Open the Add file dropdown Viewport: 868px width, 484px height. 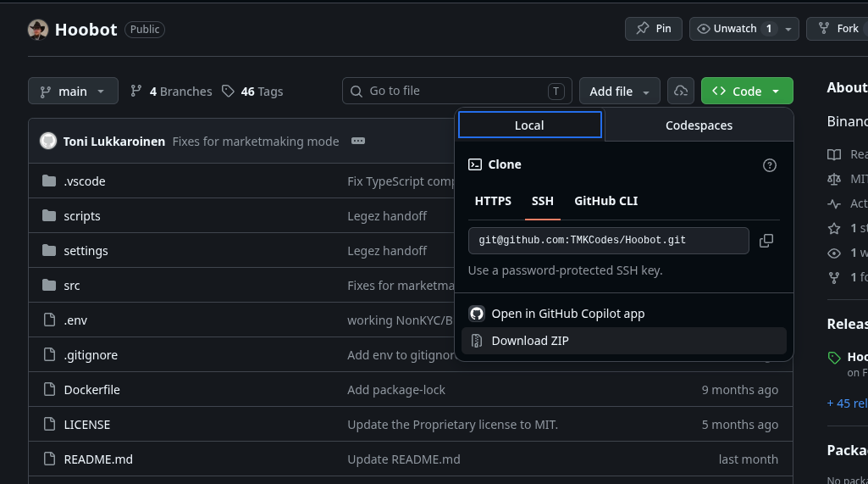(x=619, y=91)
